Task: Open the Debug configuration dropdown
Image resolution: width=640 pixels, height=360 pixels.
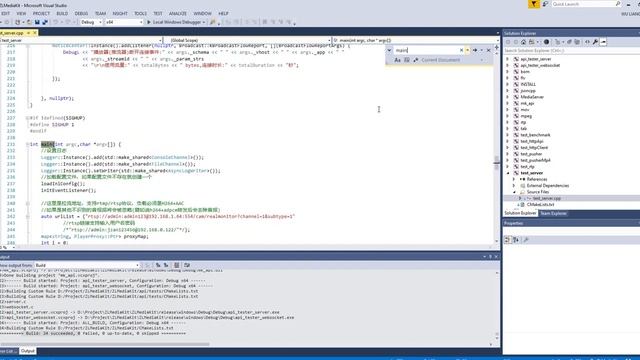Action: click(x=91, y=22)
